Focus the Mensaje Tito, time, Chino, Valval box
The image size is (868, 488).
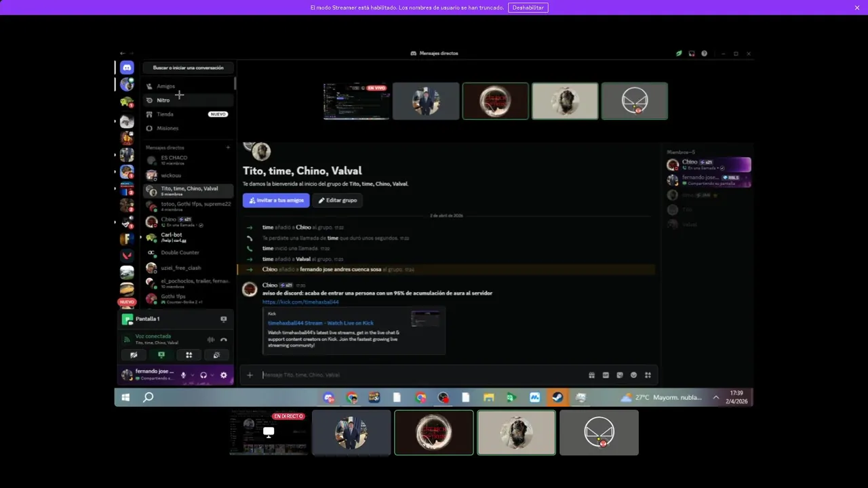pyautogui.click(x=420, y=375)
